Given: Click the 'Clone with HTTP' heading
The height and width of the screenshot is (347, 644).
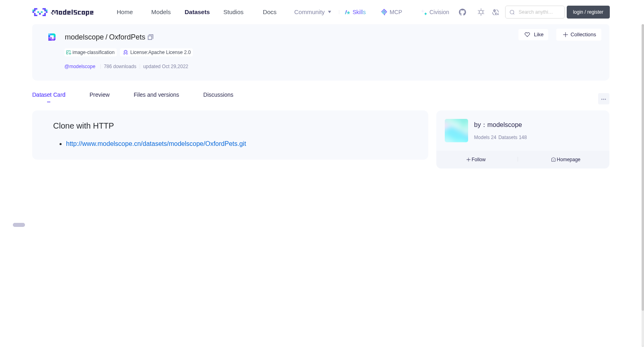Looking at the screenshot, I should coord(83,126).
